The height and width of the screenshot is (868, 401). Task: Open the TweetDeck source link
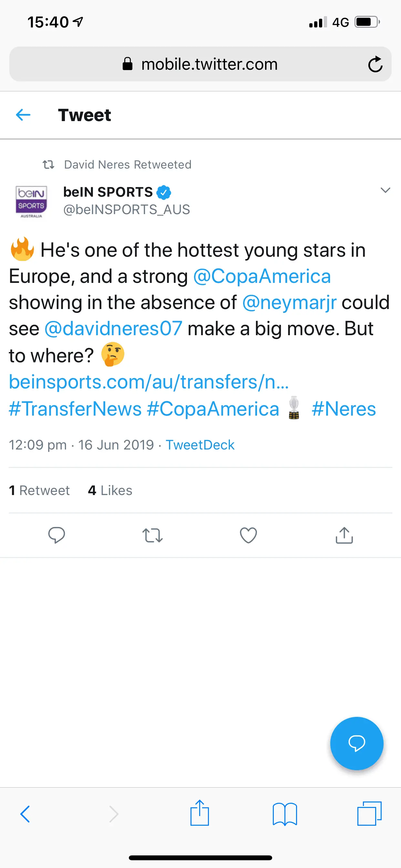coord(200,445)
